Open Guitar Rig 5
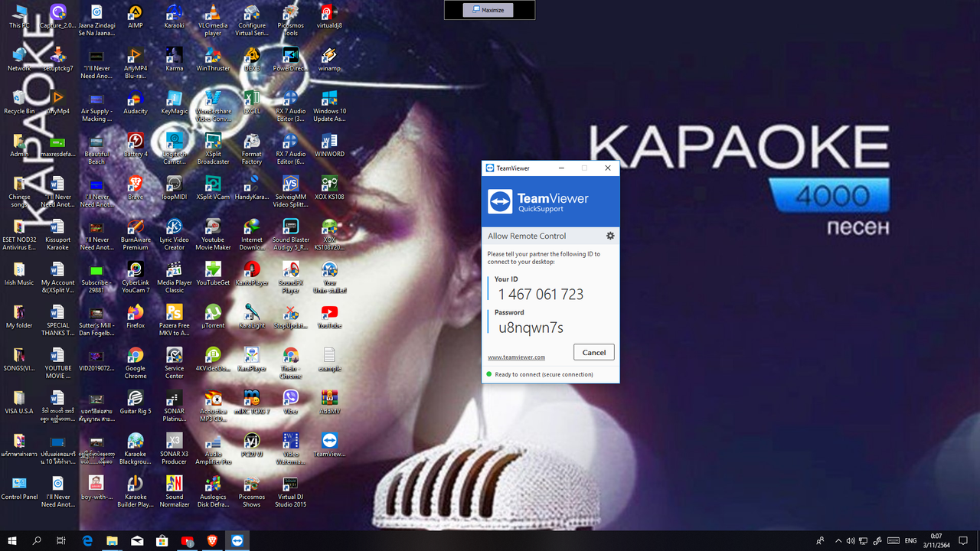This screenshot has width=980, height=551. pos(135,399)
